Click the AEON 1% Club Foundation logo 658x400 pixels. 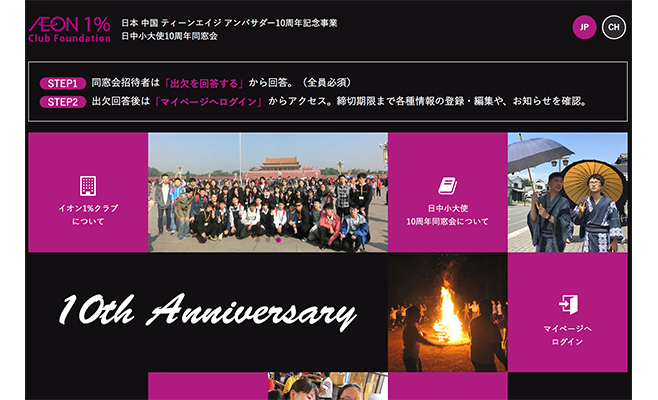[70, 29]
